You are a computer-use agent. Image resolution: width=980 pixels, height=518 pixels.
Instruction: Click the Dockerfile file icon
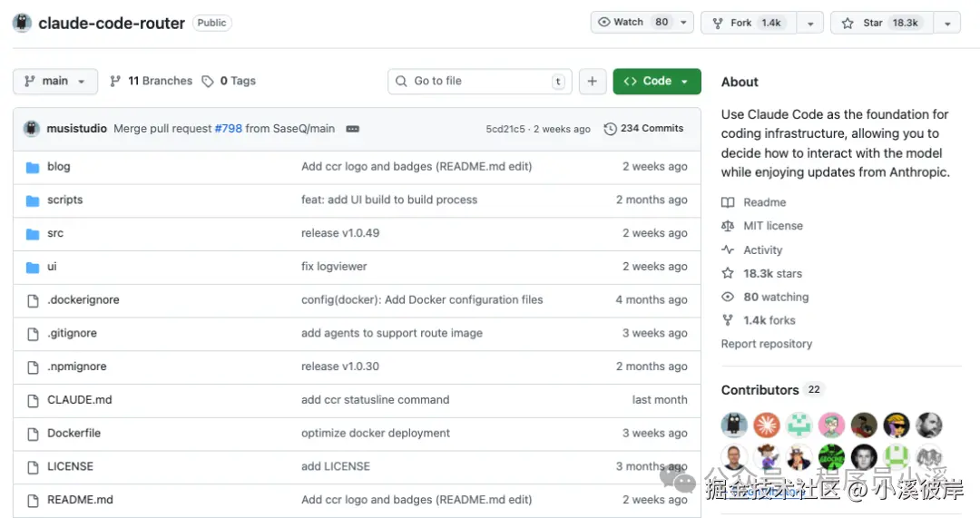pos(34,434)
